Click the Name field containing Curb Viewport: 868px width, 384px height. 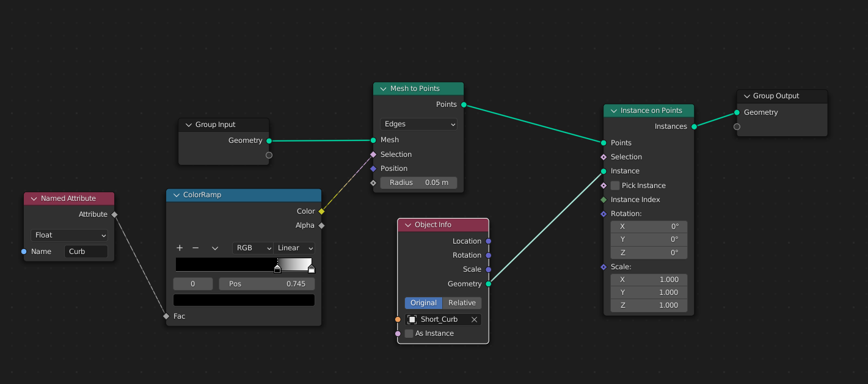[86, 252]
